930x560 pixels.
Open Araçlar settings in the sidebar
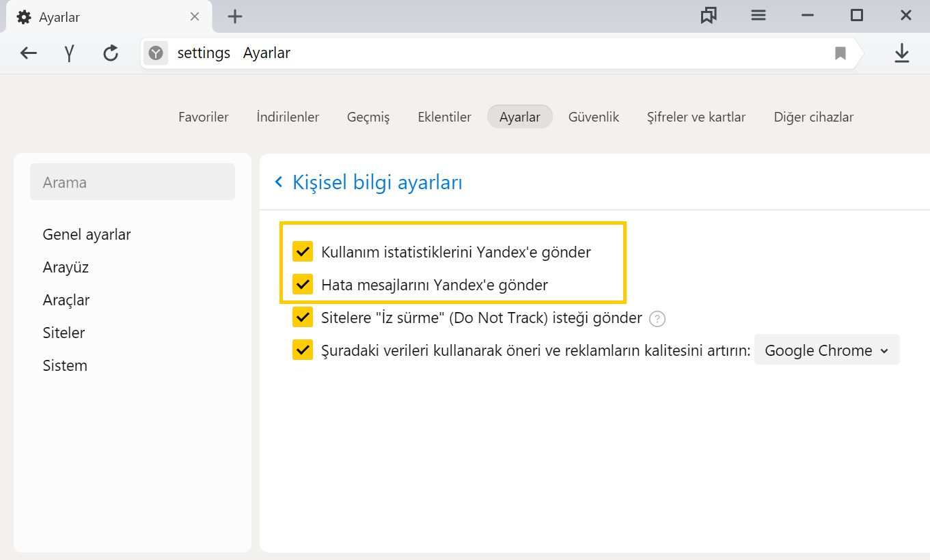click(66, 300)
